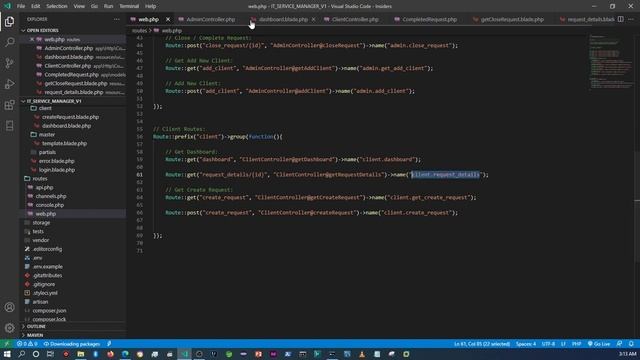Open the Run menu
This screenshot has height=360, width=640.
coord(108,6)
